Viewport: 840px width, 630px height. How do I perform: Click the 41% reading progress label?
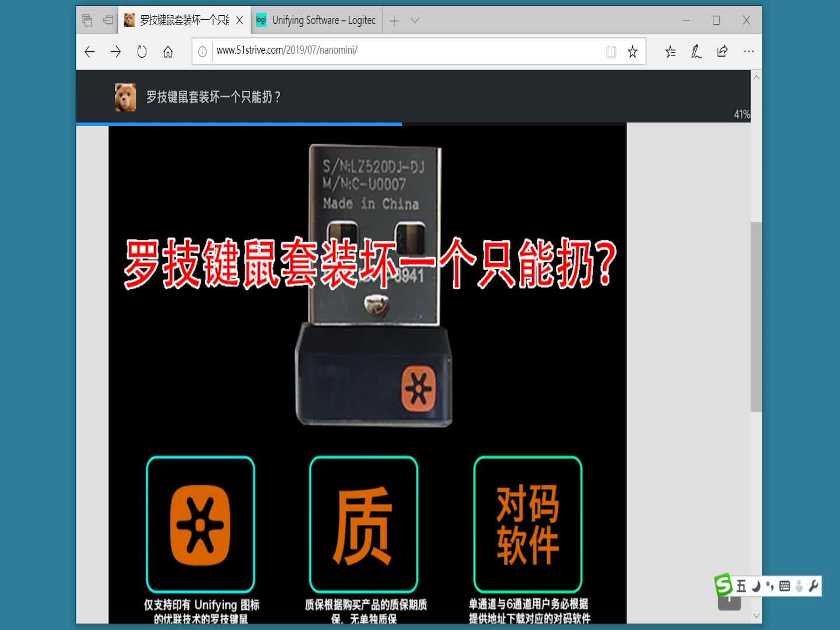pyautogui.click(x=741, y=114)
